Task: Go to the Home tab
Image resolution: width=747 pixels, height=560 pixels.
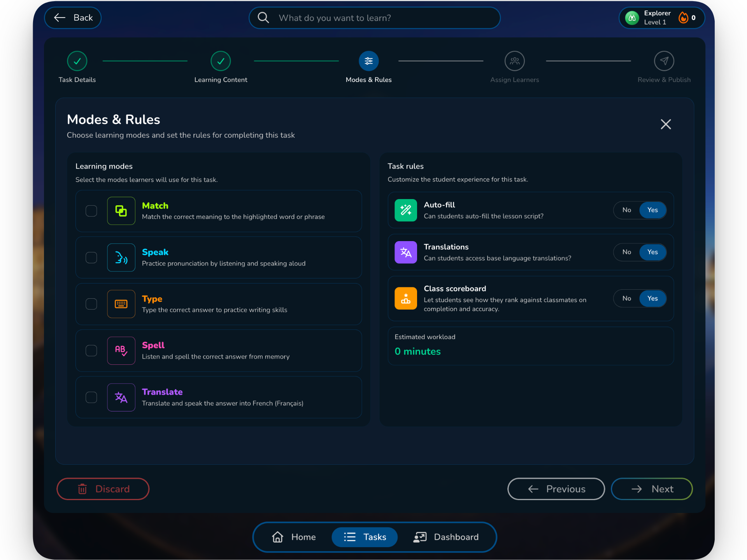Action: click(x=294, y=537)
